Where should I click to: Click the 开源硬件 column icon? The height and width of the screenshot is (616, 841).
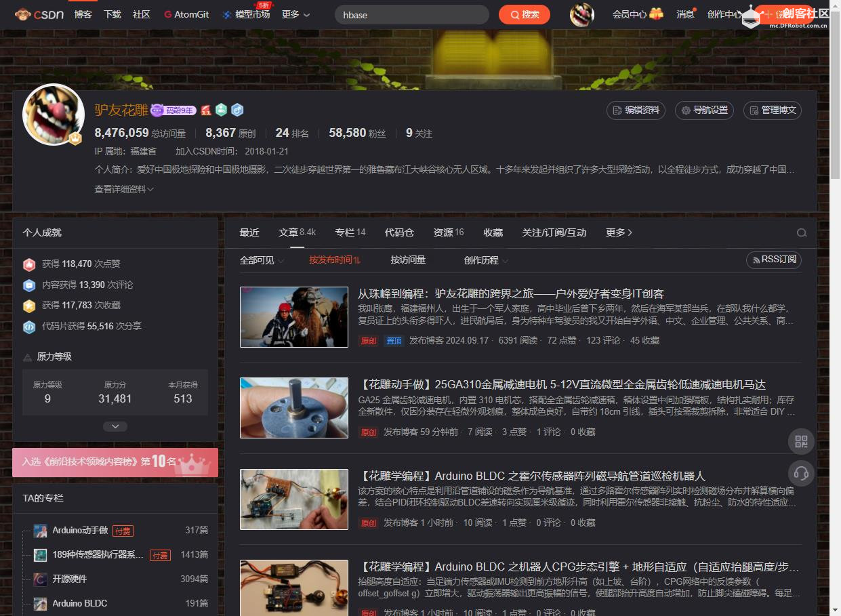41,579
